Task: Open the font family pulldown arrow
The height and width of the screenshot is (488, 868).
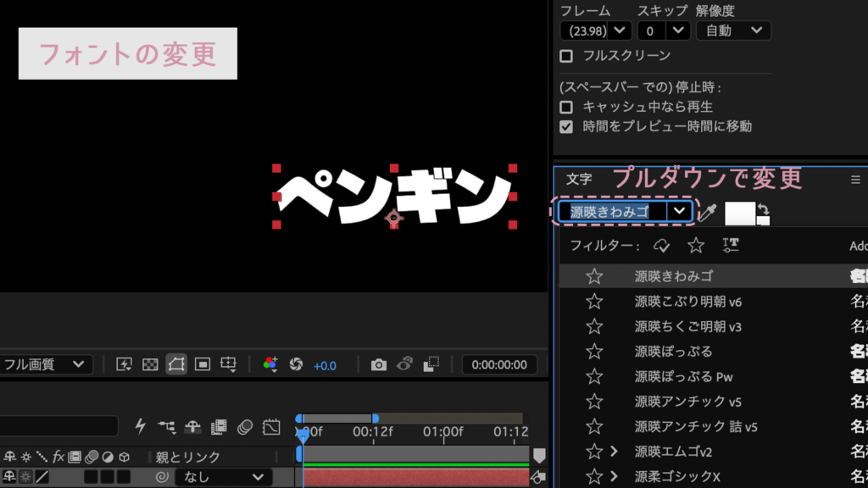Action: 679,211
